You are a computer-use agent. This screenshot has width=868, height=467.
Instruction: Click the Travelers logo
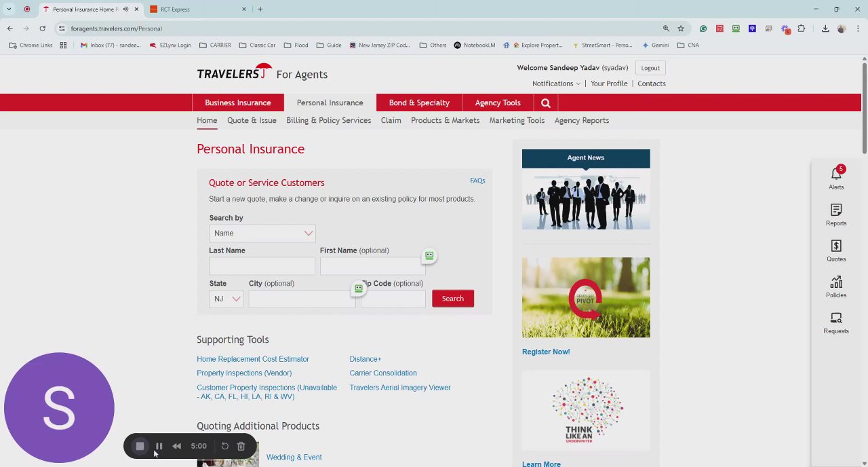coord(234,72)
